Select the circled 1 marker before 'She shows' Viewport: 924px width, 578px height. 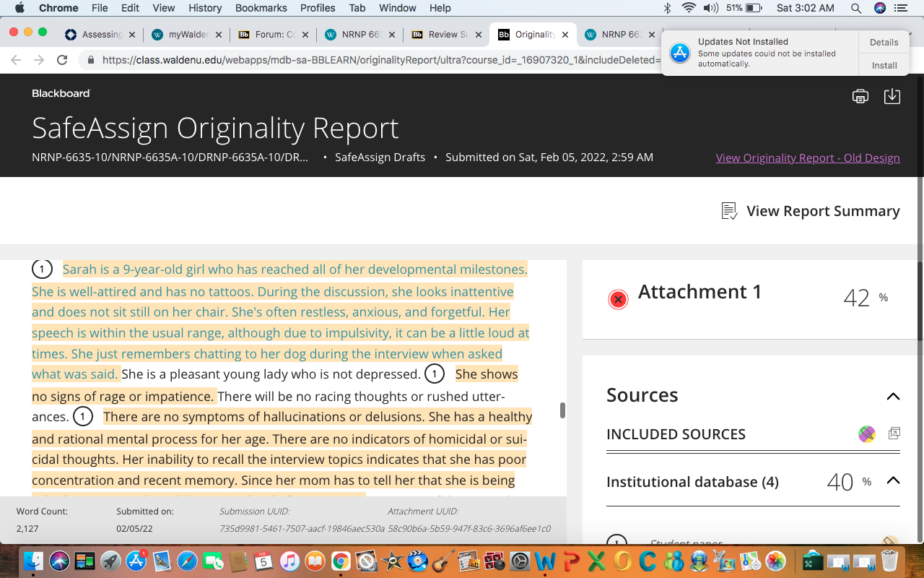434,374
